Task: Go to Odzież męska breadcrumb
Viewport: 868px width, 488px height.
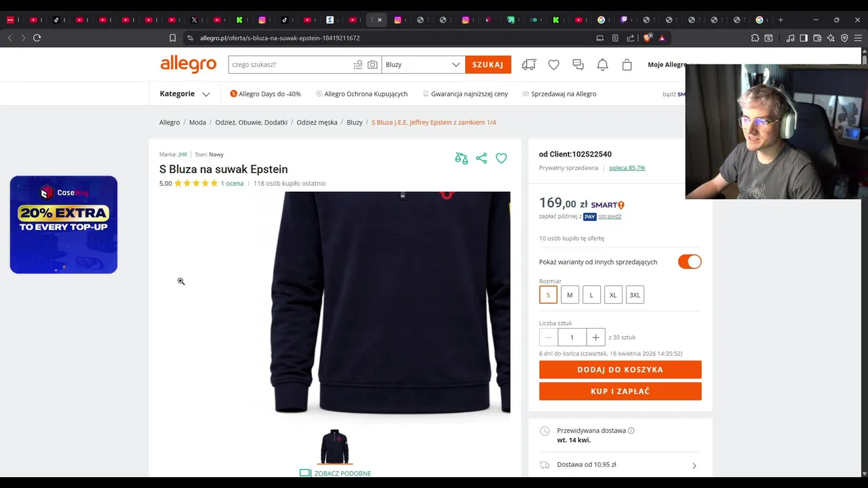Action: pyautogui.click(x=317, y=122)
